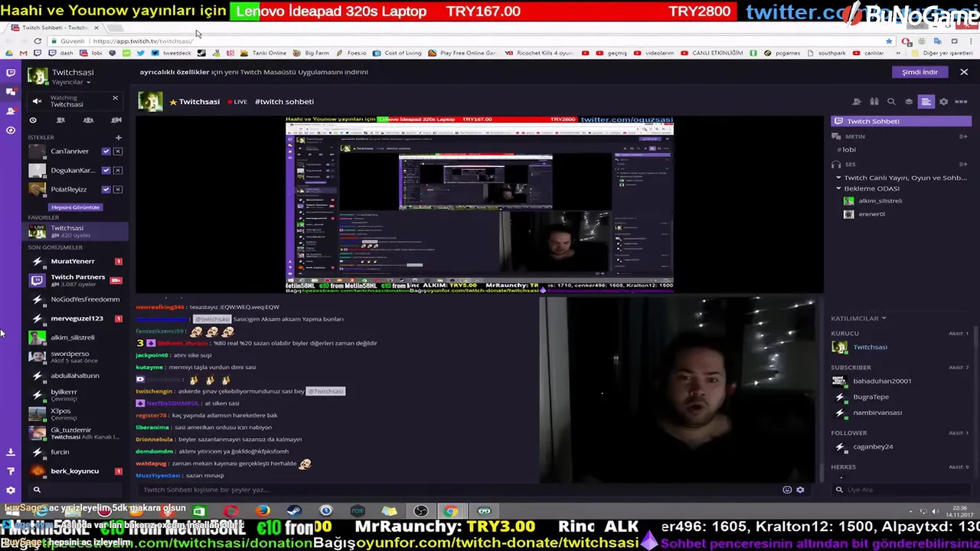Open the invite user icon in the toolbar
Image resolution: width=980 pixels, height=551 pixels.
(x=857, y=102)
